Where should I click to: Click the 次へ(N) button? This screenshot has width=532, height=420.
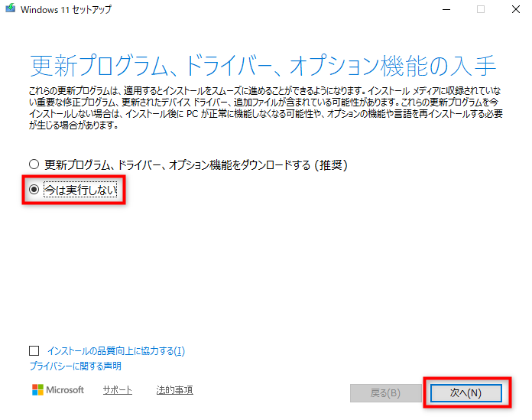click(x=465, y=392)
